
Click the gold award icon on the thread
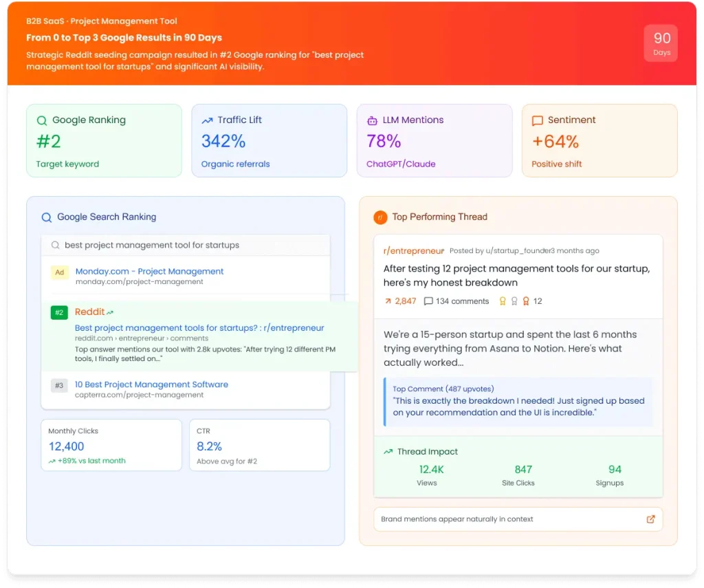click(x=503, y=301)
